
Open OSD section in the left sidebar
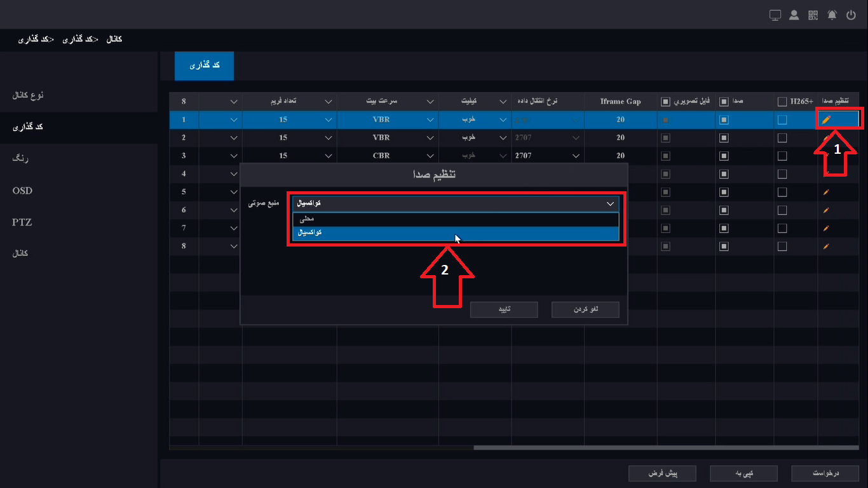79,191
